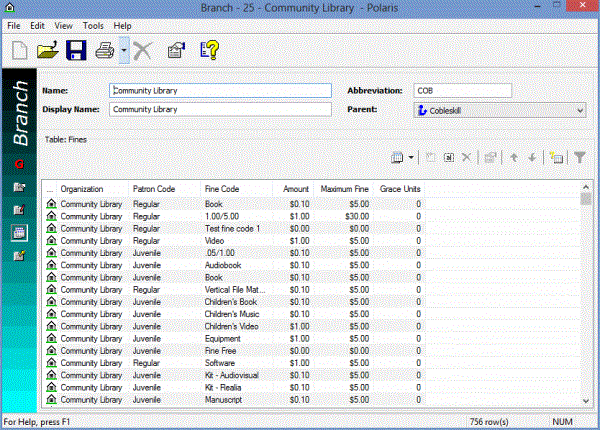Viewport: 600px width, 430px height.
Task: Click the modify row icon in table toolbar
Action: coord(449,157)
